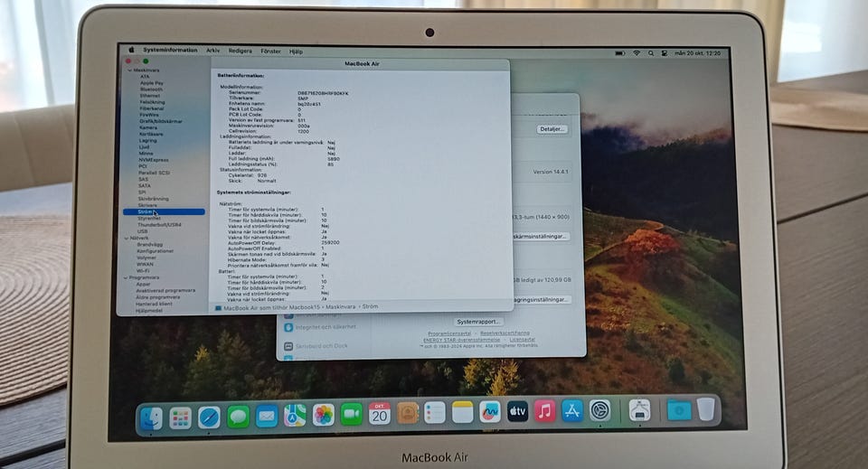Open the ENERGY STAR-överensstämmelse link
Screen dimensions: 868x469
coord(462,340)
